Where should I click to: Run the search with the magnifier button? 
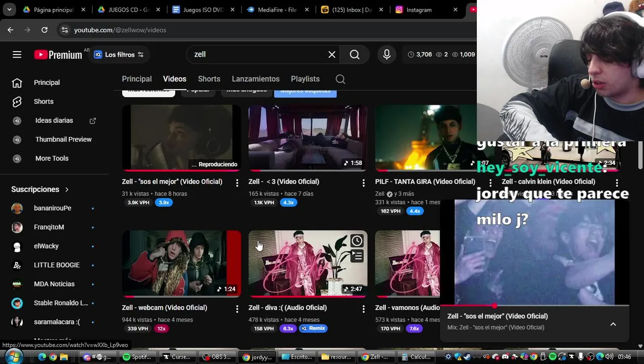(x=355, y=55)
